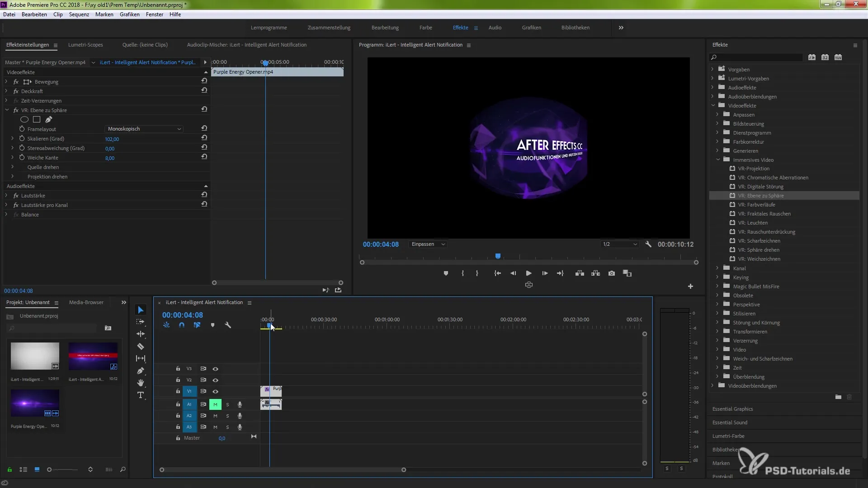
Task: Select the Ripple Edit tool
Action: point(141,334)
